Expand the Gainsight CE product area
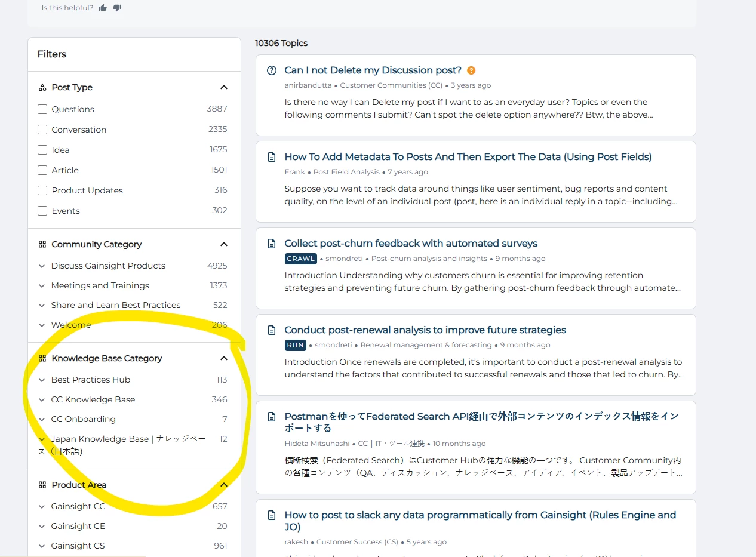The height and width of the screenshot is (557, 756). [42, 527]
